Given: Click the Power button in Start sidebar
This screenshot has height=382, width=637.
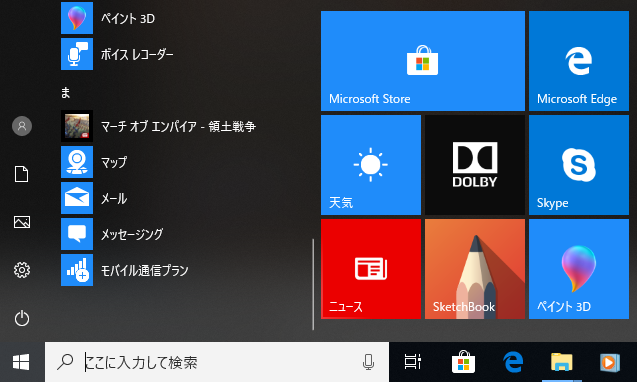Looking at the screenshot, I should pyautogui.click(x=22, y=318).
